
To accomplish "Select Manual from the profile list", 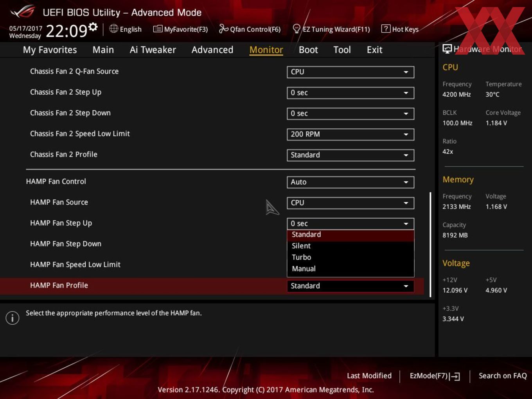I will click(350, 269).
